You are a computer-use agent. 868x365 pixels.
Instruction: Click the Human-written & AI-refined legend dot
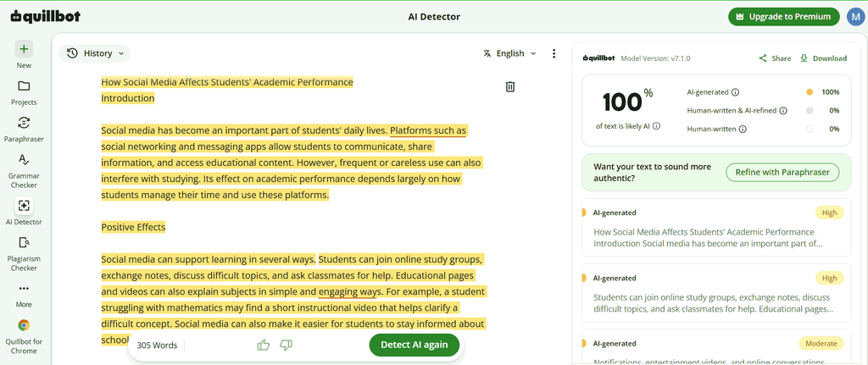(810, 111)
